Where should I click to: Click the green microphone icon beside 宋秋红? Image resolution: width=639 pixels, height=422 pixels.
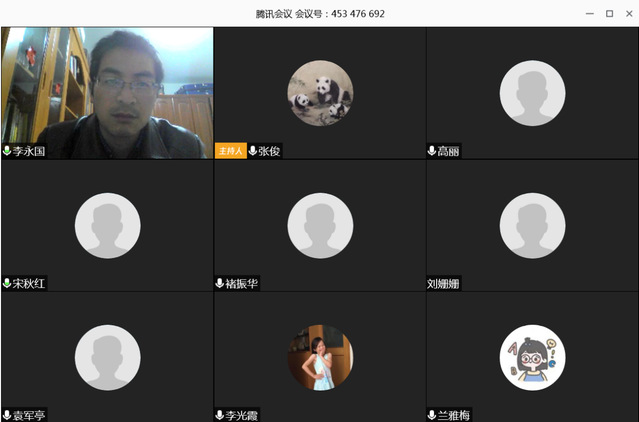point(7,283)
